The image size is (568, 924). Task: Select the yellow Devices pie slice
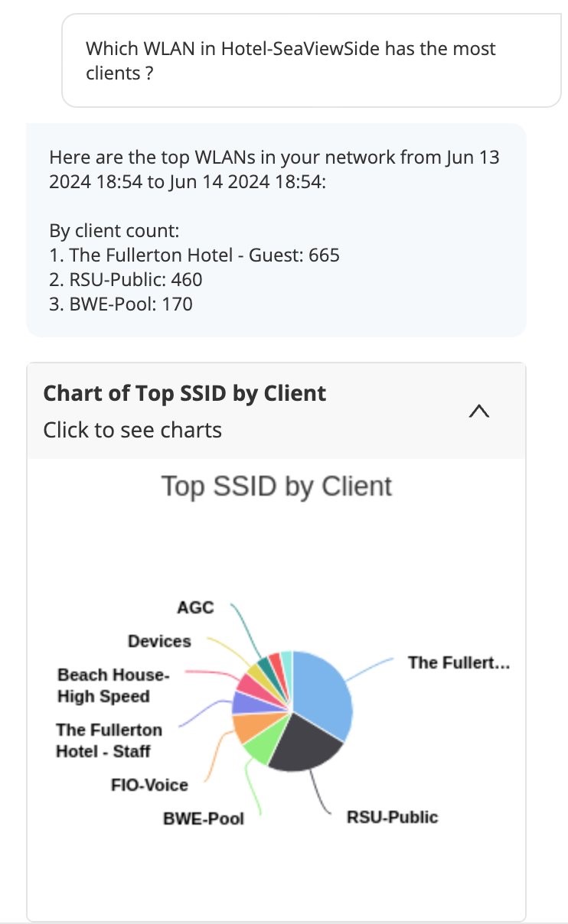pyautogui.click(x=256, y=669)
